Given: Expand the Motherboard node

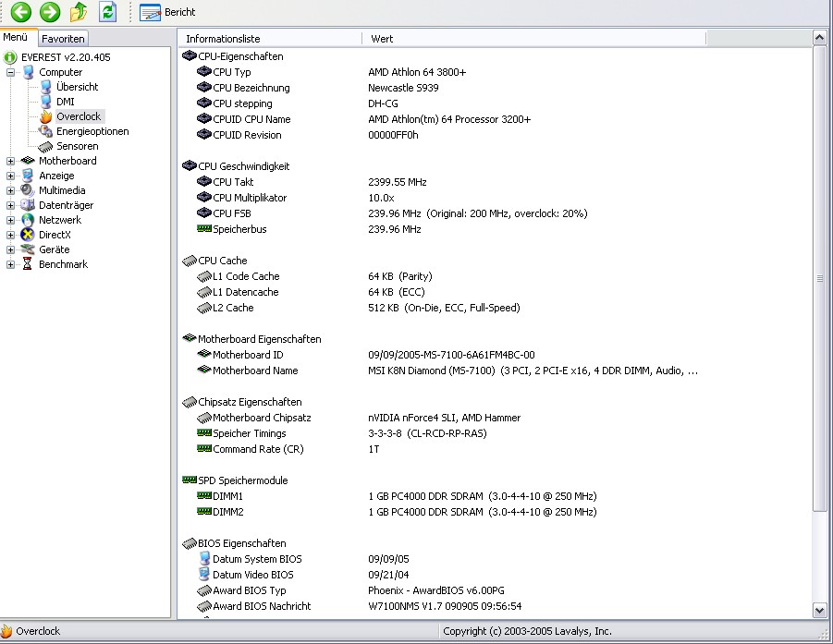Looking at the screenshot, I should [x=10, y=161].
